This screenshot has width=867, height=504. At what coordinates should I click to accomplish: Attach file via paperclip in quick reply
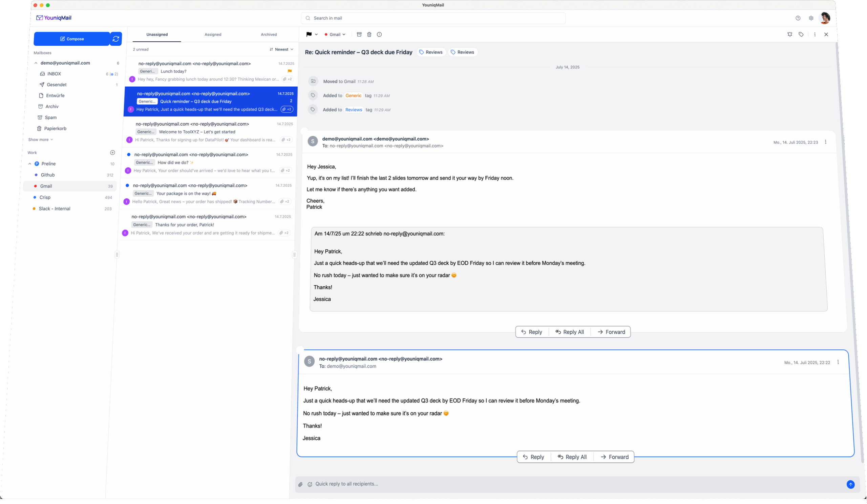point(300,484)
